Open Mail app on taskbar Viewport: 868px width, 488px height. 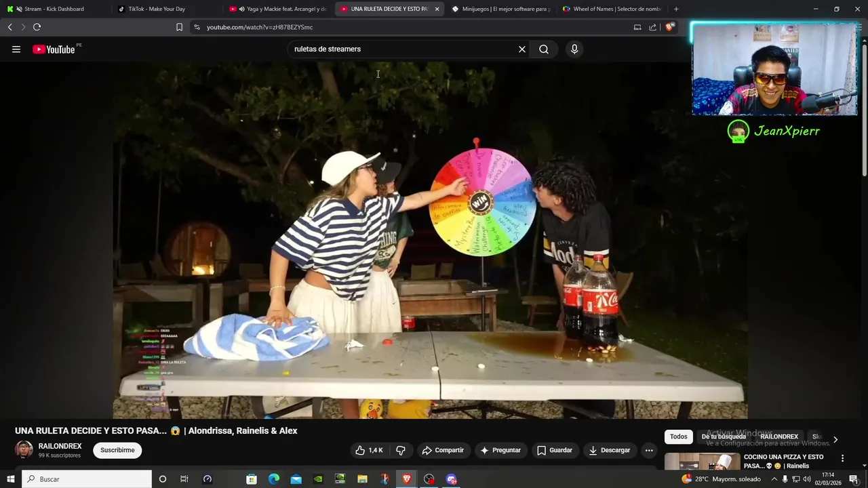(296, 479)
